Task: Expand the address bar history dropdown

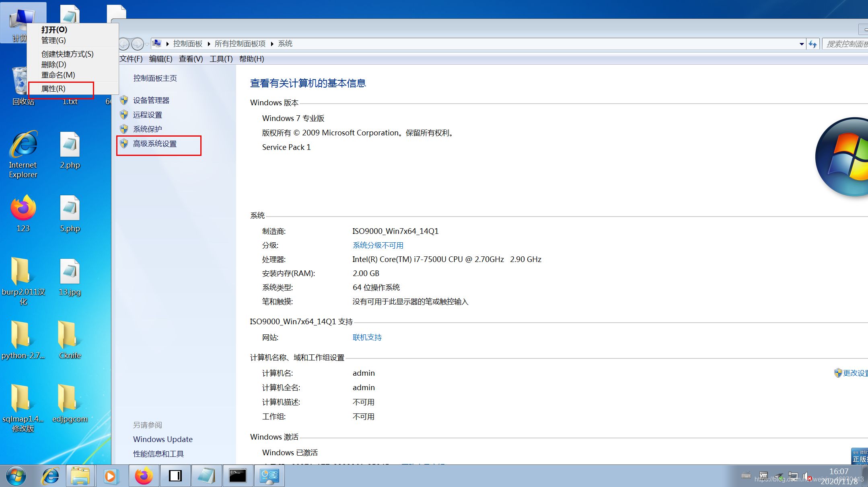Action: [x=801, y=44]
